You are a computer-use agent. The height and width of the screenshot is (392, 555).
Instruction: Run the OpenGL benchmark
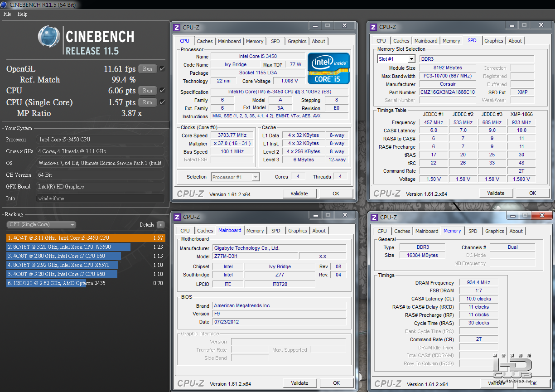click(147, 69)
